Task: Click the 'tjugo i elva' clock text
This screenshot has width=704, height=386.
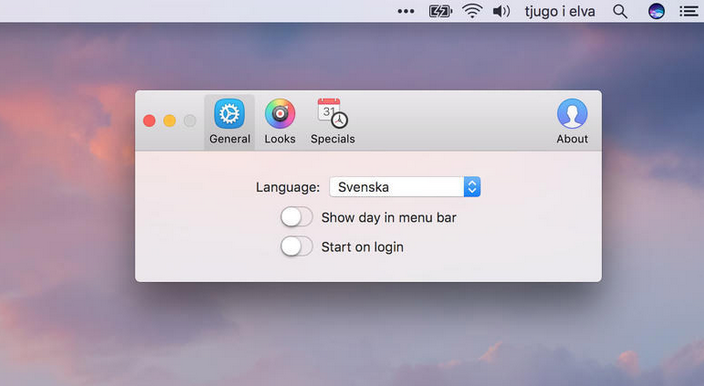Action: [560, 11]
